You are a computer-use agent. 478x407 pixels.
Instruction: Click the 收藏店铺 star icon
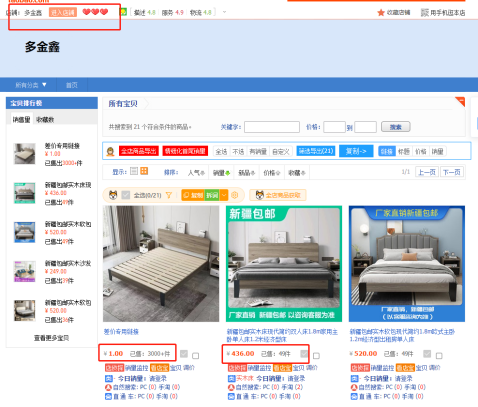(381, 13)
